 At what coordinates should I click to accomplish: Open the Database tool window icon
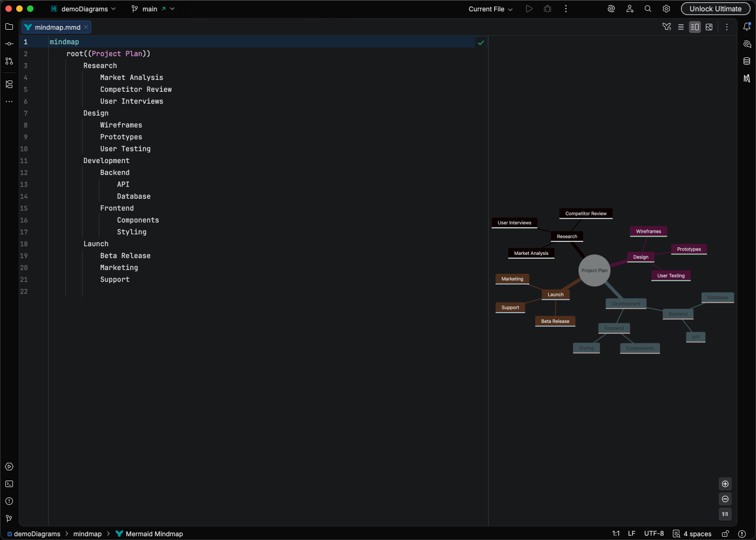(x=747, y=61)
